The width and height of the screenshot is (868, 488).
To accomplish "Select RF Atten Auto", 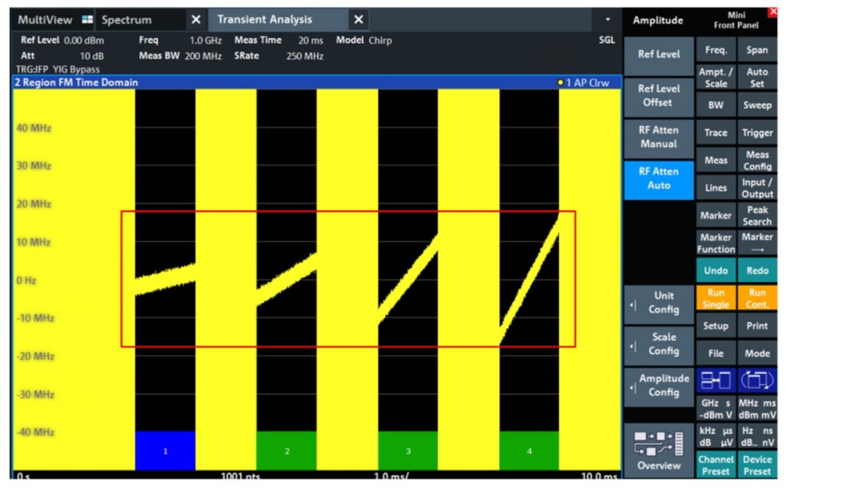I will click(x=658, y=178).
